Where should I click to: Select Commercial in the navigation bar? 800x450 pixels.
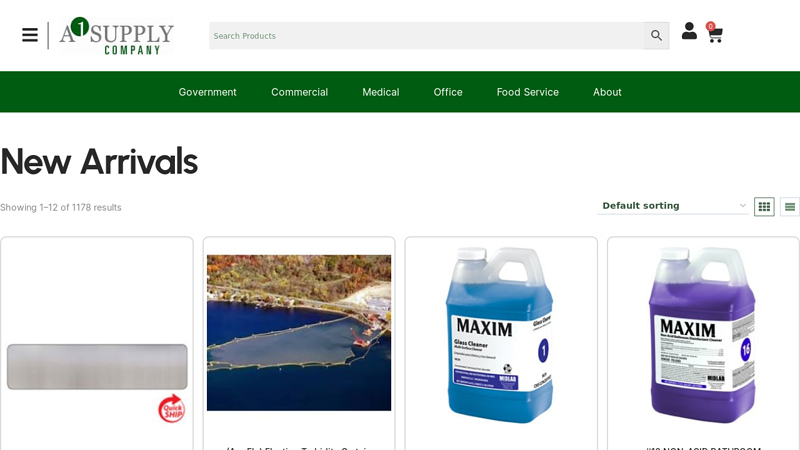[x=299, y=92]
